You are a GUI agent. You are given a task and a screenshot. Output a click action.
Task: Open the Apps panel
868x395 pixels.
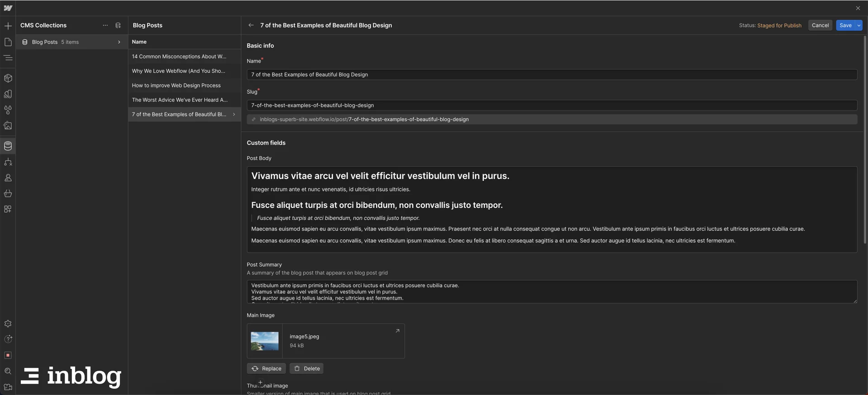(x=8, y=209)
